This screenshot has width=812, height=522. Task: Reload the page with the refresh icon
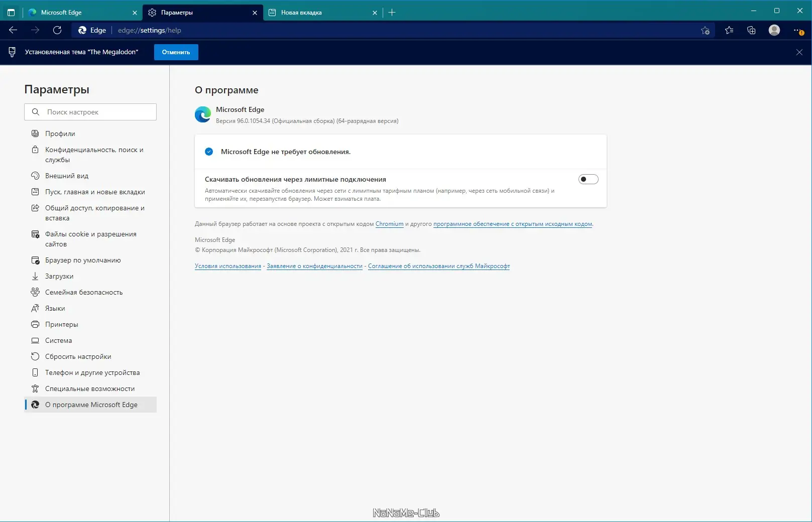(57, 30)
